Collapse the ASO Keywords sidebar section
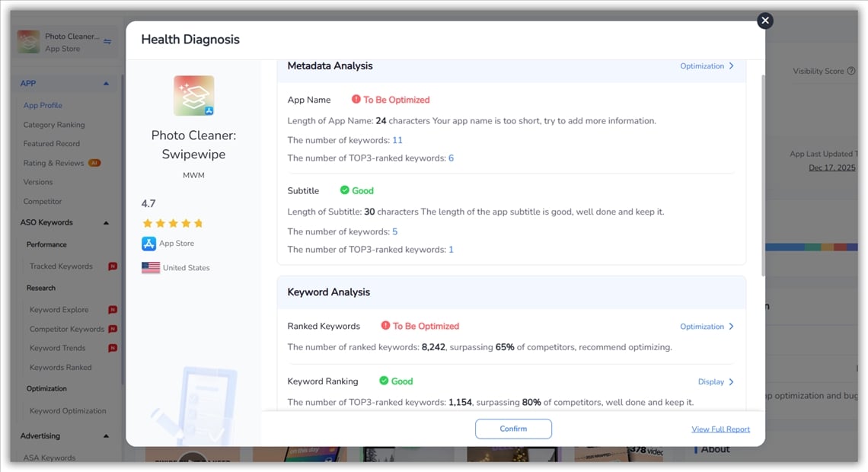868x472 pixels. coord(106,223)
